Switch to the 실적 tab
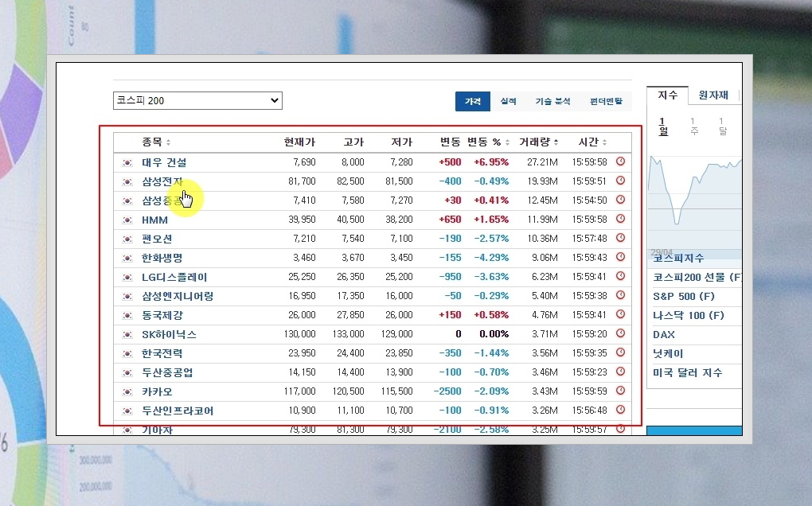Viewport: 812px width, 506px height. 508,101
